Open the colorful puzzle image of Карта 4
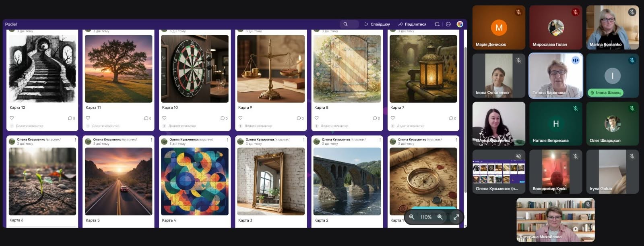 click(195, 182)
